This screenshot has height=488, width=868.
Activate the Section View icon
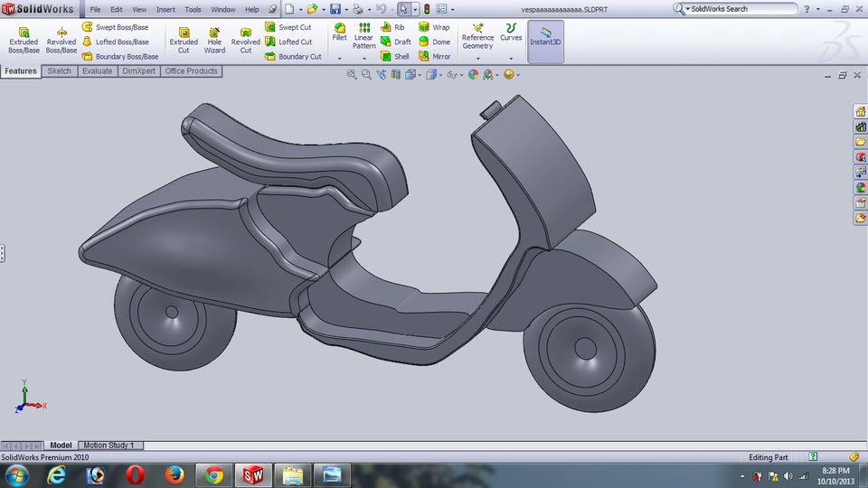coord(396,75)
